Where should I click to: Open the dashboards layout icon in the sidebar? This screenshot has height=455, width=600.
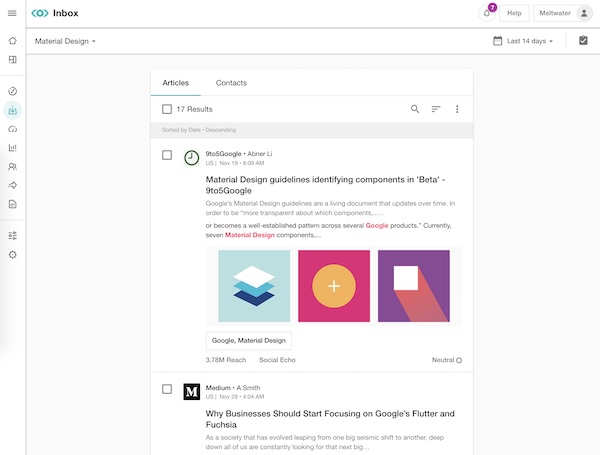click(x=13, y=60)
